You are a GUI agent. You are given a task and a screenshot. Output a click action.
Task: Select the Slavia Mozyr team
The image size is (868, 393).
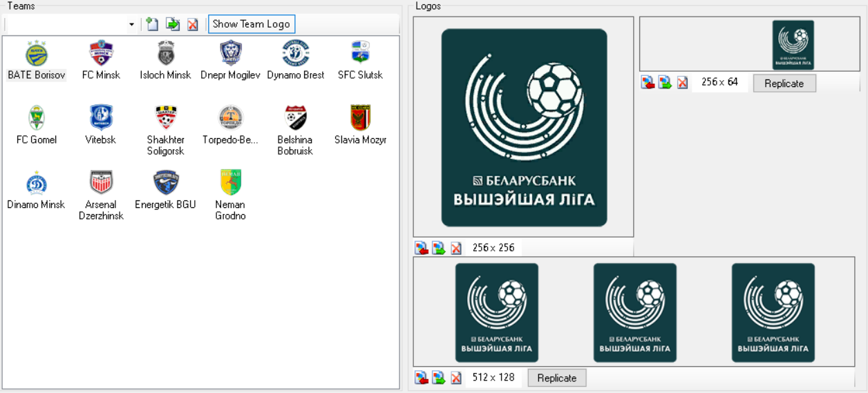pyautogui.click(x=360, y=126)
